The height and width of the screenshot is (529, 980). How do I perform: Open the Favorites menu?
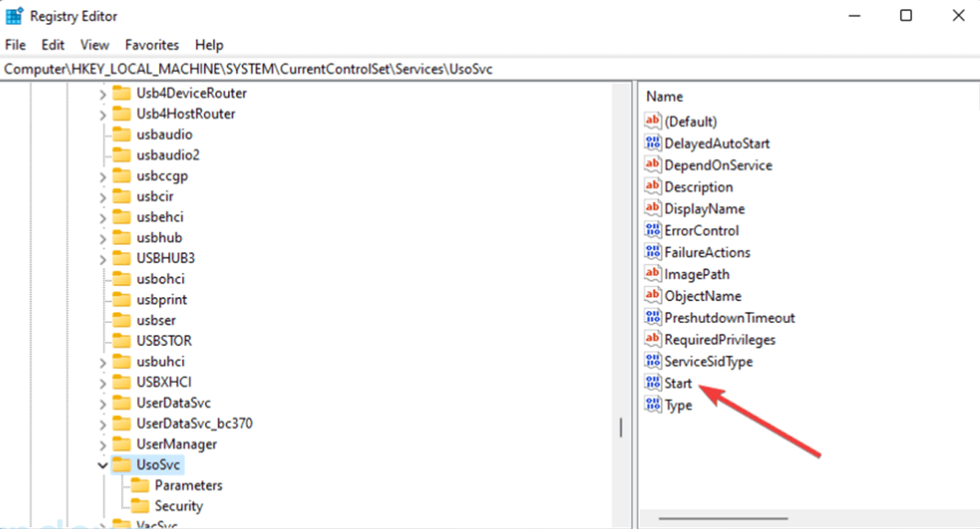point(152,45)
